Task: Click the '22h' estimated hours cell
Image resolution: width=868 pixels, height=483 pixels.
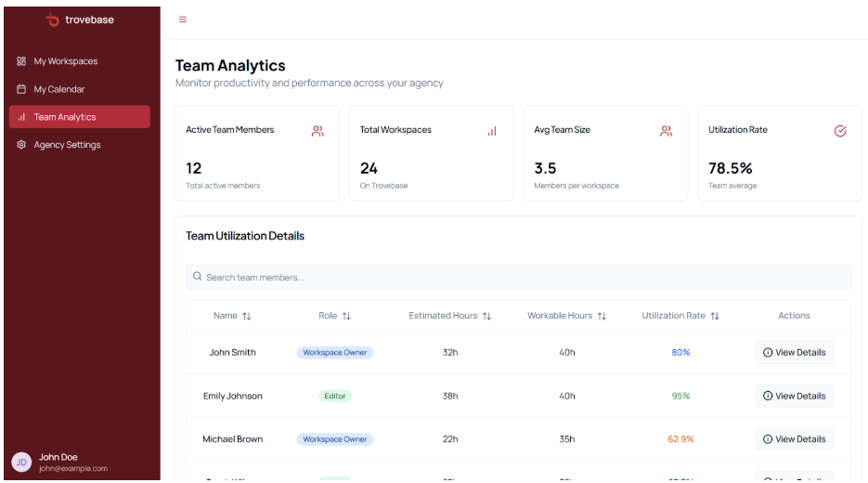Action: coord(450,438)
